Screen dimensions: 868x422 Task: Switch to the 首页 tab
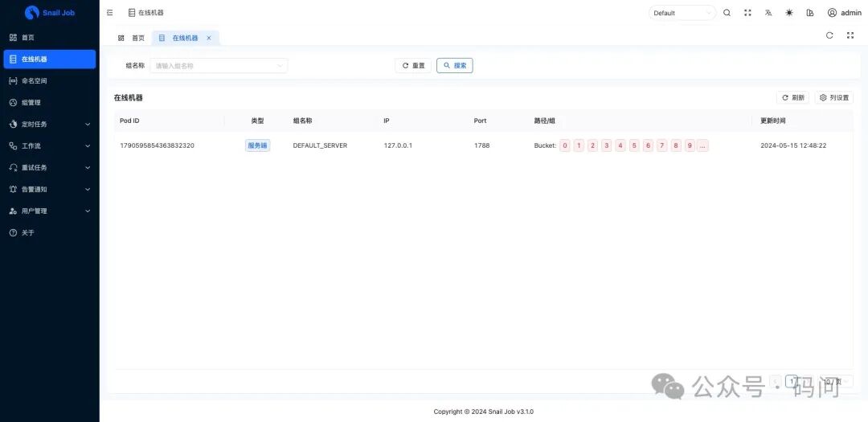pyautogui.click(x=131, y=39)
